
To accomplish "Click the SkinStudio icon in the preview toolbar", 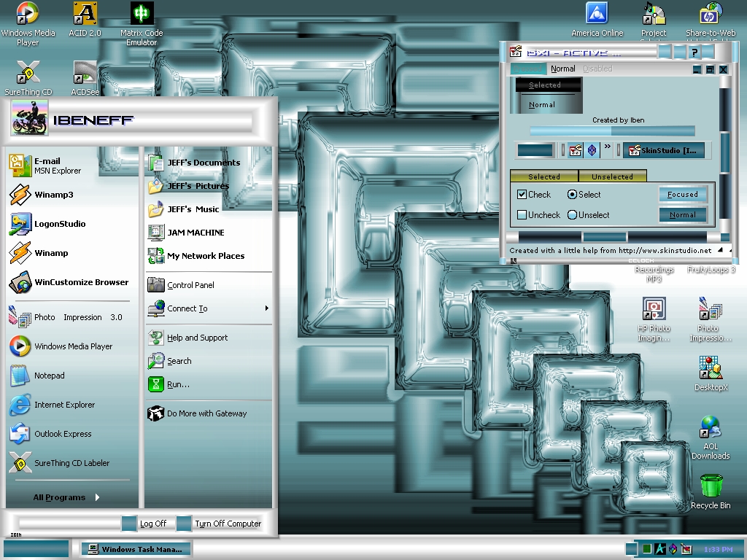I will point(576,150).
